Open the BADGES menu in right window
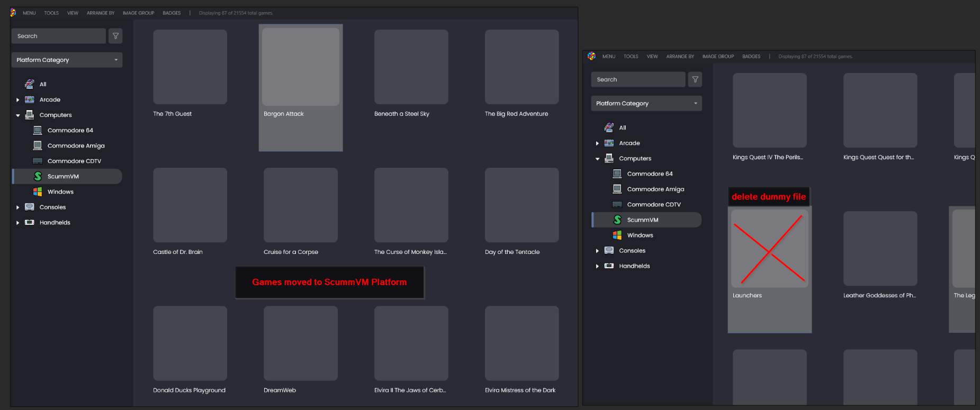The width and height of the screenshot is (980, 410). pos(751,56)
